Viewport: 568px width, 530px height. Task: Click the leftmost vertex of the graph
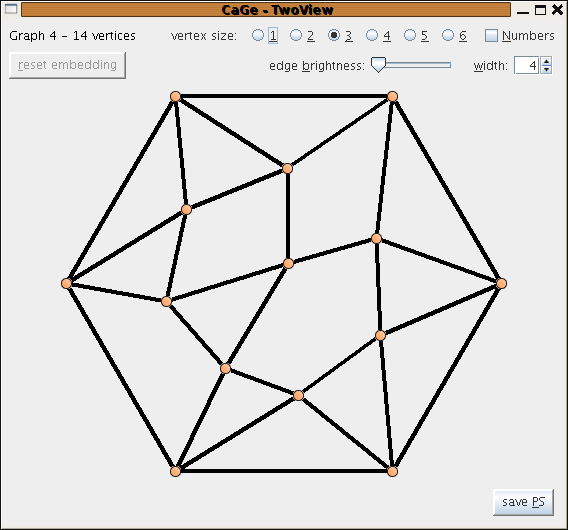67,283
